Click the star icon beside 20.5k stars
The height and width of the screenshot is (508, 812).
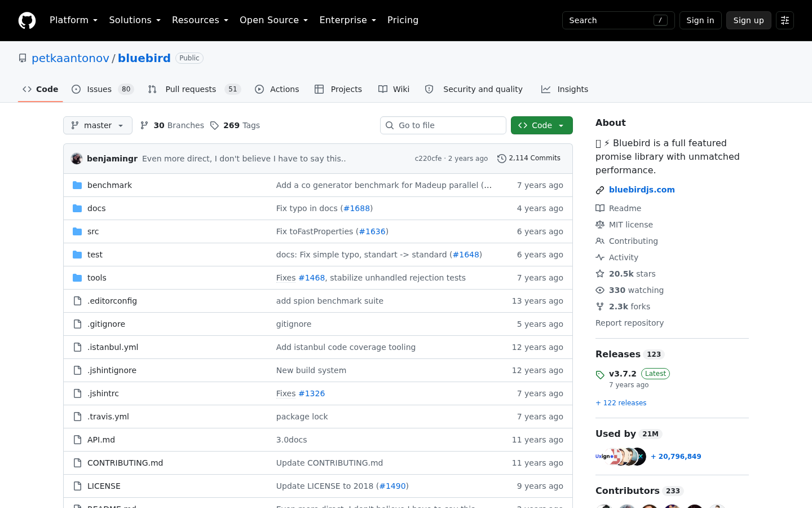point(600,274)
